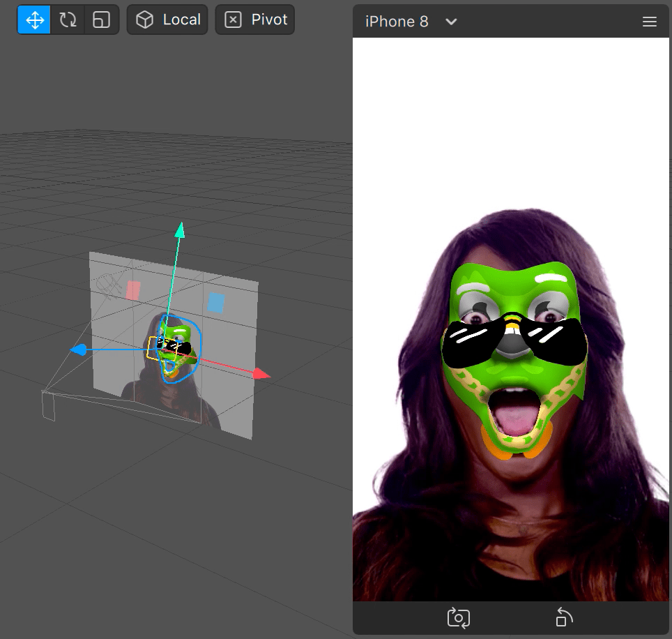Image resolution: width=672 pixels, height=639 pixels.
Task: Select the Rotate tool
Action: [68, 20]
